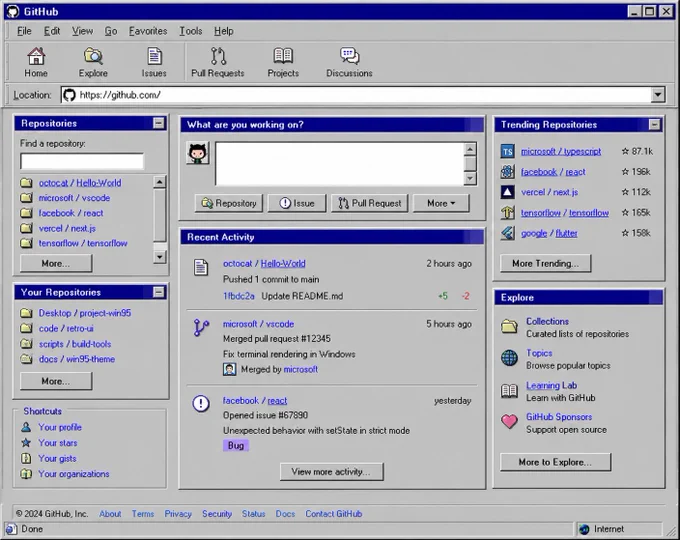Click the TensorFlow icon in Trending
This screenshot has height=540, width=680.
pyautogui.click(x=507, y=213)
